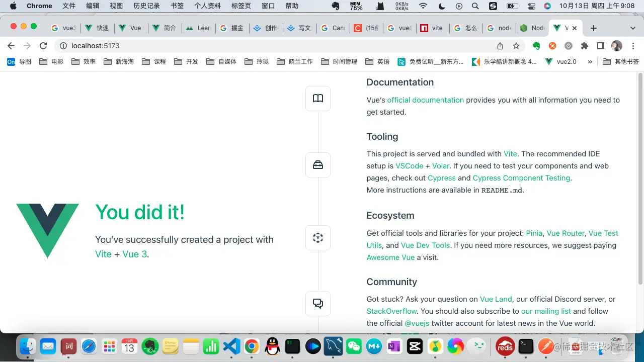Open the 时间管理 bookmarks folder
The height and width of the screenshot is (362, 644).
[339, 62]
